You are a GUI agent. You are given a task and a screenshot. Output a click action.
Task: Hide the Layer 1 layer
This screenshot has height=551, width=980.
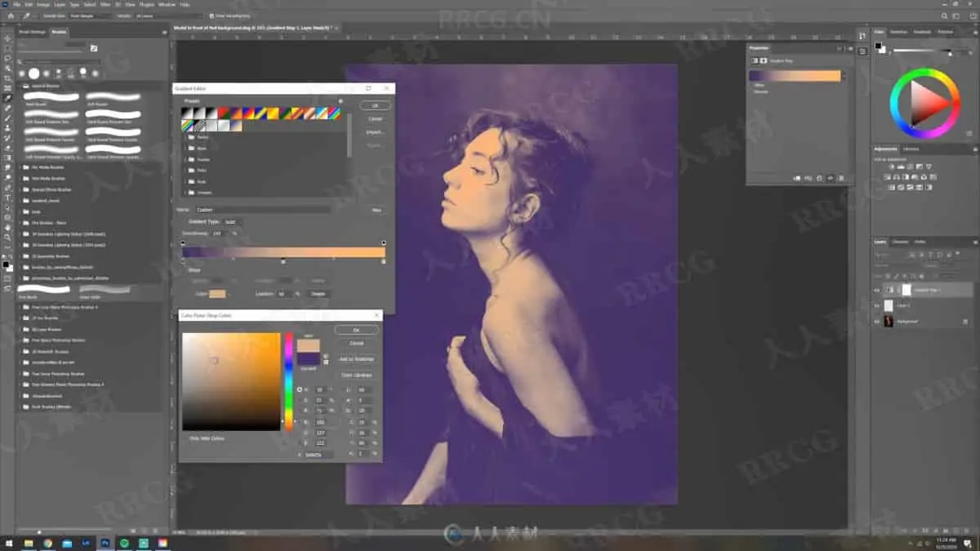point(877,305)
